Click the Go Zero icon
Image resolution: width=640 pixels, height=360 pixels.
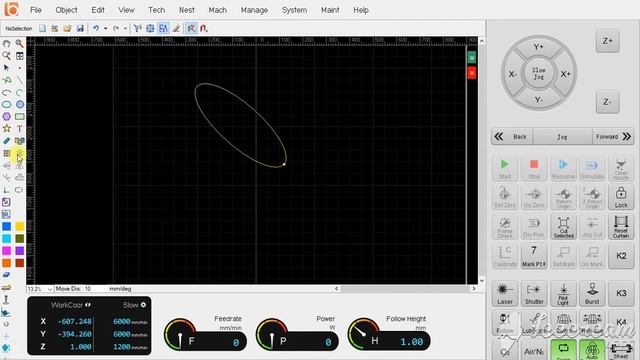tap(534, 197)
